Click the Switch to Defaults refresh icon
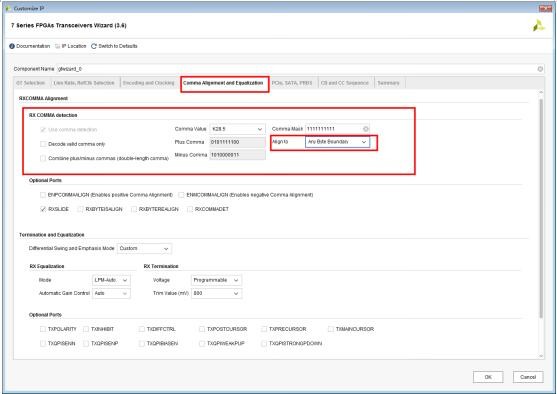557x394 pixels. pos(94,46)
